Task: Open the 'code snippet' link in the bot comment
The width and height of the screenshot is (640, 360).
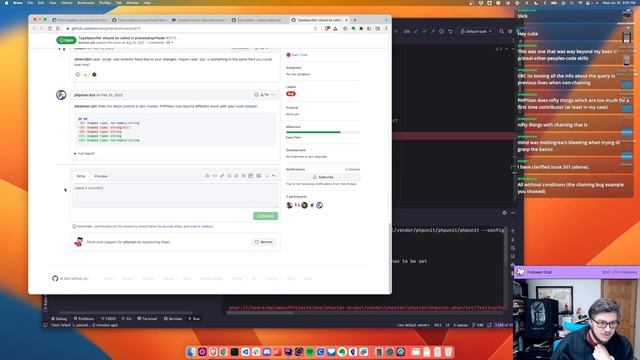Action: click(x=247, y=106)
